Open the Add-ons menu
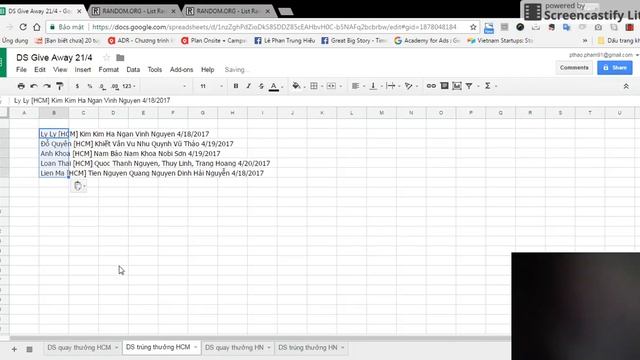Image resolution: width=640 pixels, height=360 pixels. pyautogui.click(x=182, y=70)
